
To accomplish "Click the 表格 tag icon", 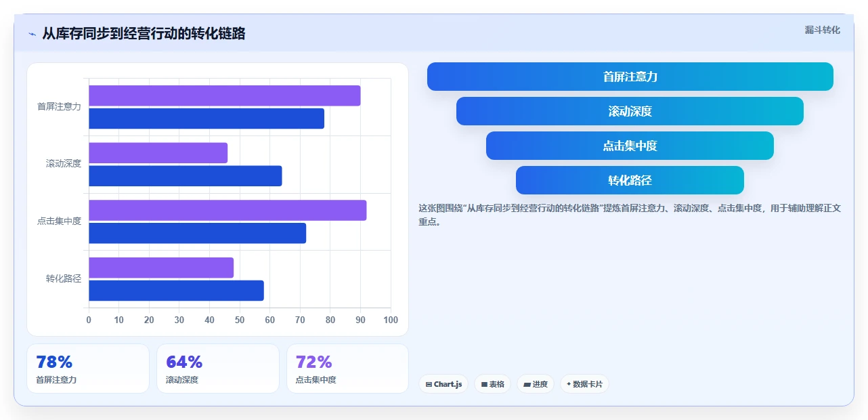I will [484, 385].
